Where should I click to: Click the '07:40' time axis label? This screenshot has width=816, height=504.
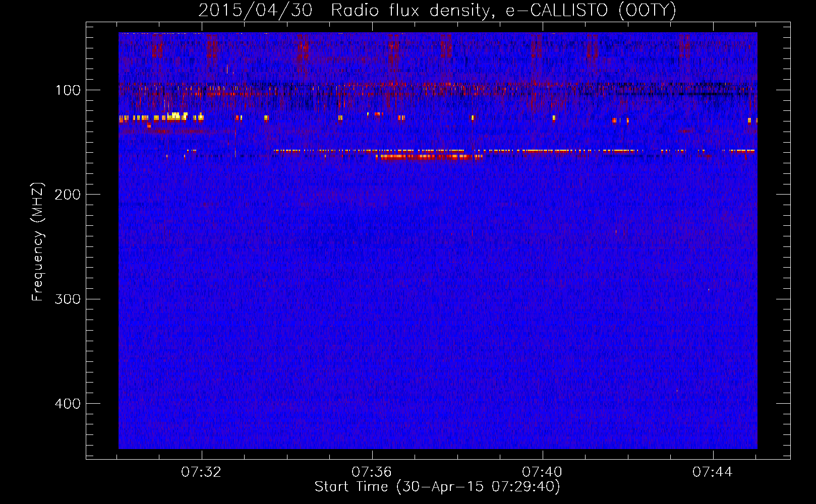pos(542,472)
